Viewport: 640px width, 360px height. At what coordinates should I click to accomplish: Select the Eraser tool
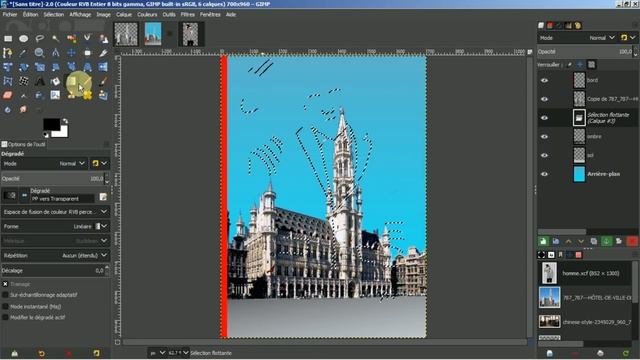(x=8, y=96)
